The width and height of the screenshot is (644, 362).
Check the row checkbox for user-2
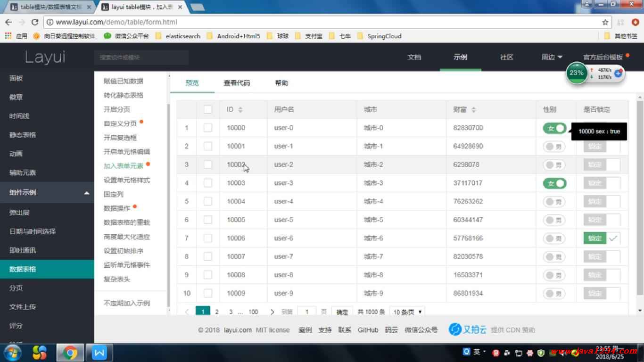[x=208, y=165]
